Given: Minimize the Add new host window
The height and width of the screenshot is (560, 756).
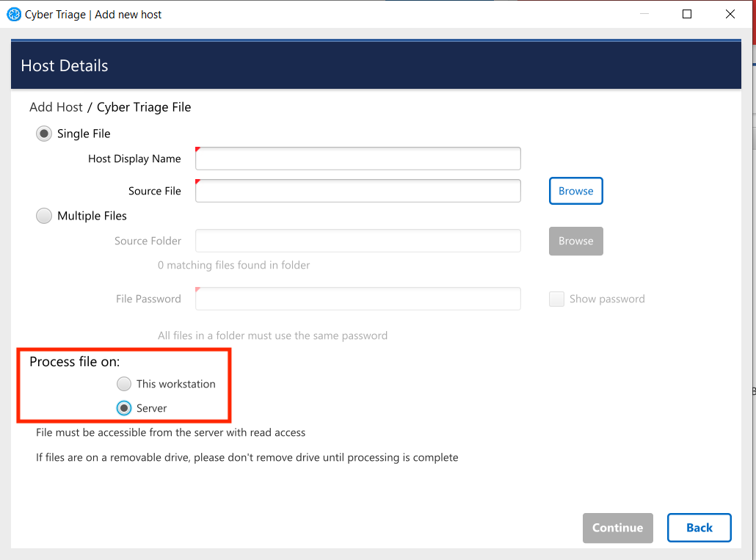Looking at the screenshot, I should [644, 14].
